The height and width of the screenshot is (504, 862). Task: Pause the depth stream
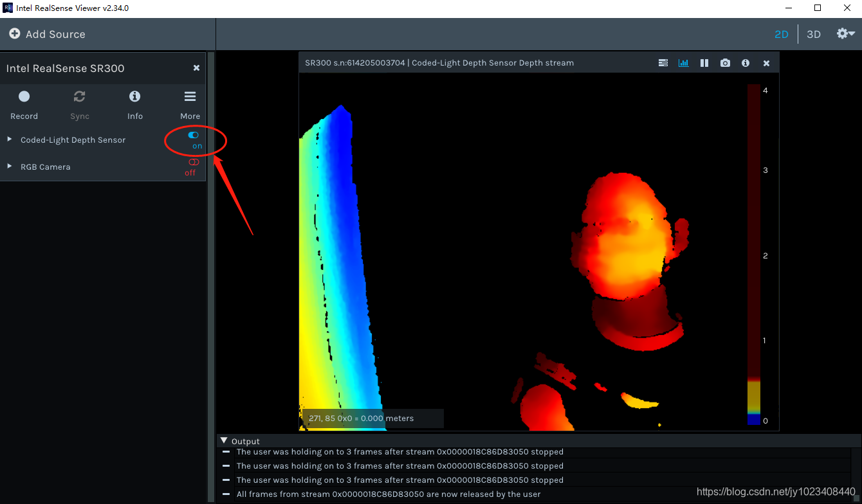[704, 63]
